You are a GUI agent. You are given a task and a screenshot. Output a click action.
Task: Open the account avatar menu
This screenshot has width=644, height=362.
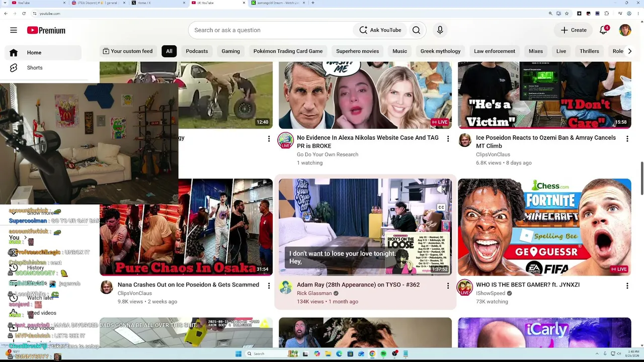(x=625, y=30)
